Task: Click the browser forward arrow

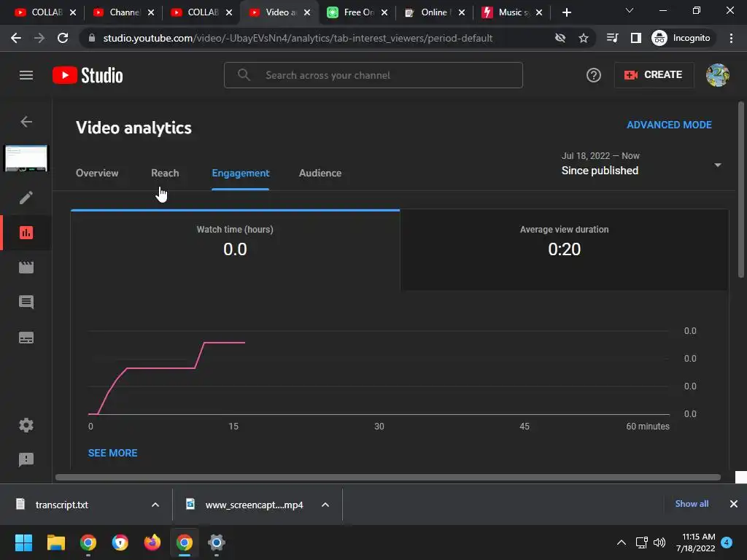Action: pos(39,38)
